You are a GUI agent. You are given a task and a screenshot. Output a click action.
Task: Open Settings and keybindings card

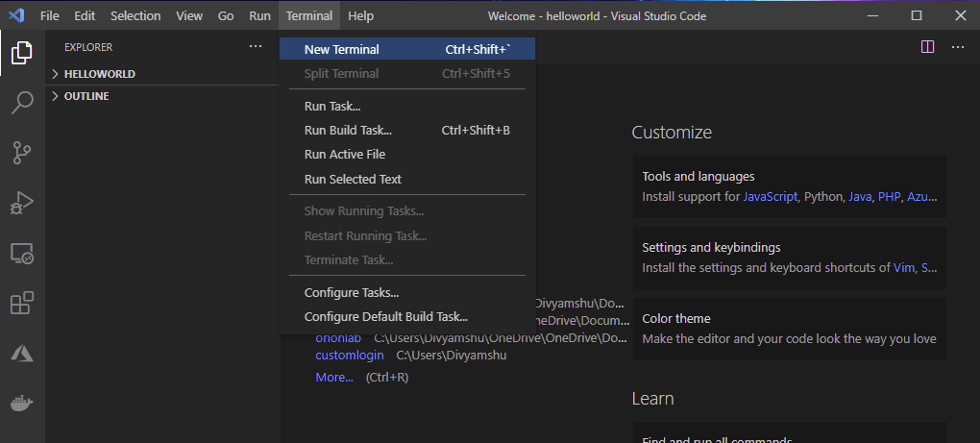click(x=790, y=258)
